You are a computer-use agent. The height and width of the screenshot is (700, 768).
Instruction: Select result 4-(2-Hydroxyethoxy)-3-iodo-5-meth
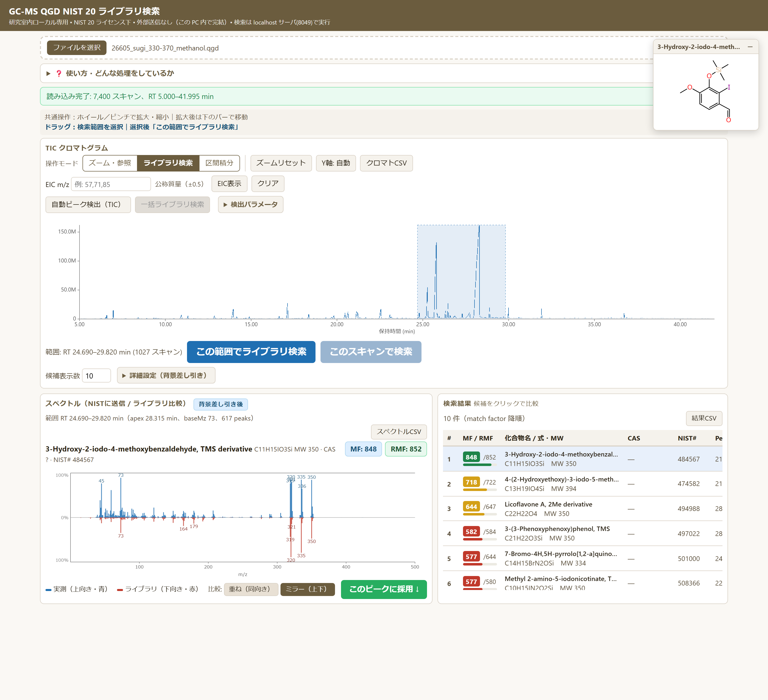(582, 484)
